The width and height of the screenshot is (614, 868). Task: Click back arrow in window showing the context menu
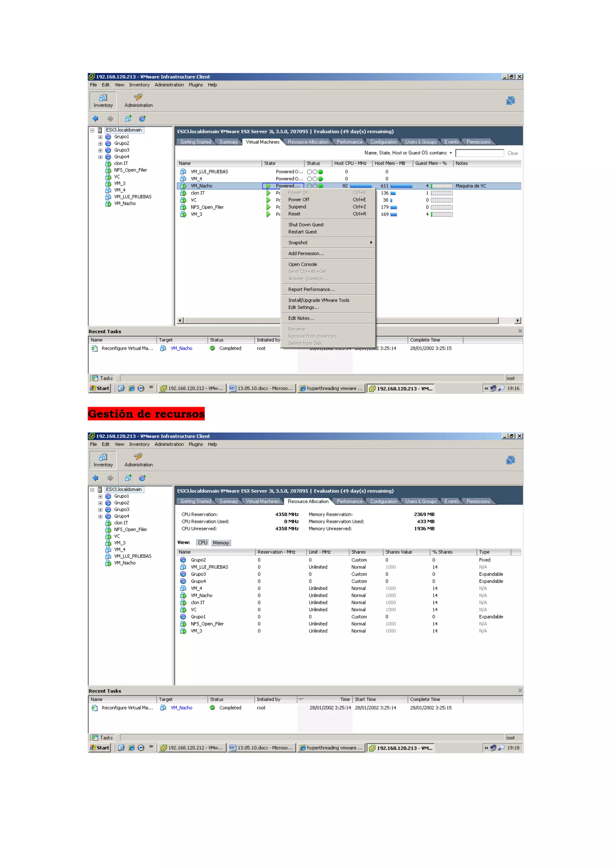point(95,119)
